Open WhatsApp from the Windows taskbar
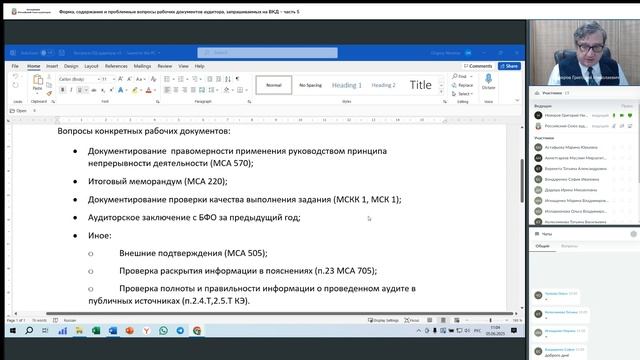Screen dimensions: 640x360 coord(163,331)
